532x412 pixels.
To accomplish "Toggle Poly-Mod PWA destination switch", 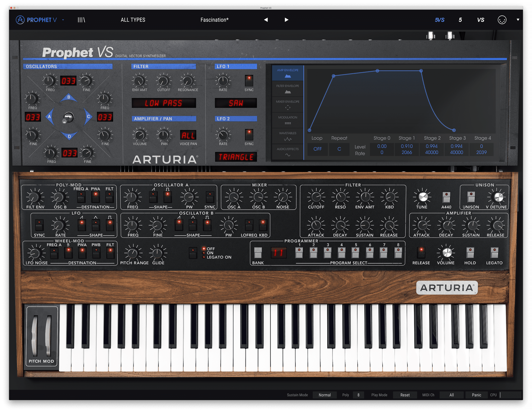I will point(96,197).
